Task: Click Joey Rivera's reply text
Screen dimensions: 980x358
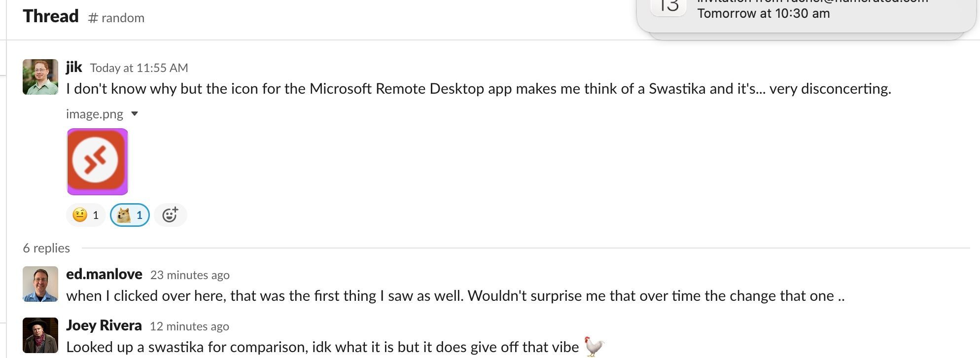Action: [322, 347]
